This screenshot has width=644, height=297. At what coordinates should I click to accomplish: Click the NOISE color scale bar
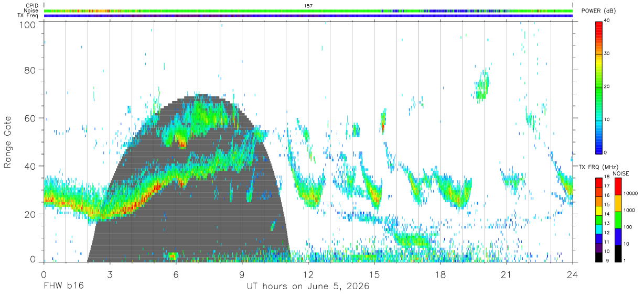(x=617, y=220)
